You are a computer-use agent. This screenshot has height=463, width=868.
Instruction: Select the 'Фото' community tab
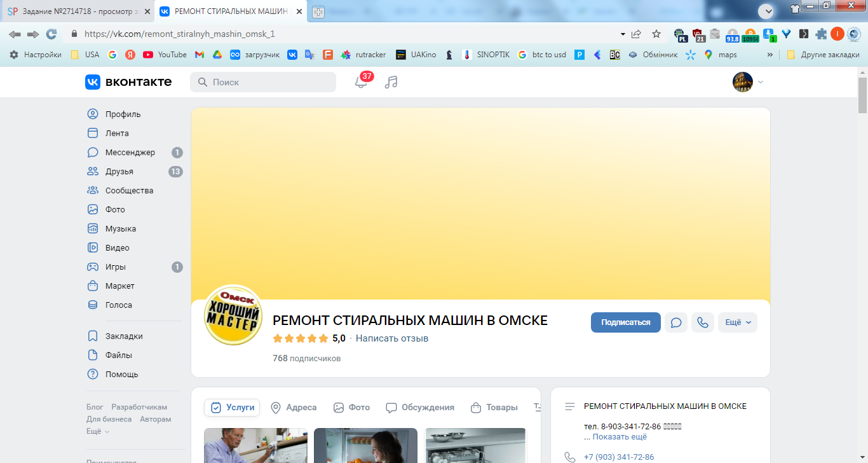(x=351, y=408)
